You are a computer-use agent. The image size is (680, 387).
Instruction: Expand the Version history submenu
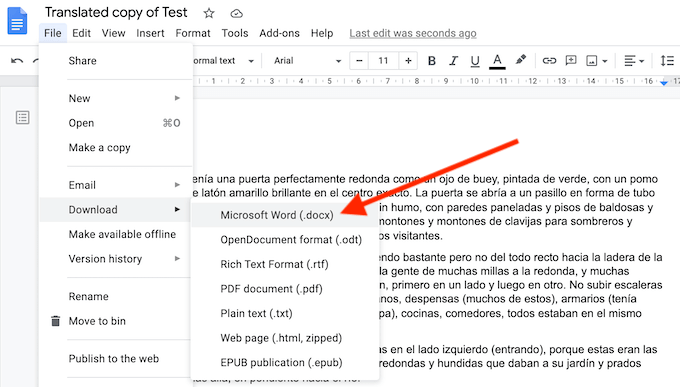(x=116, y=259)
